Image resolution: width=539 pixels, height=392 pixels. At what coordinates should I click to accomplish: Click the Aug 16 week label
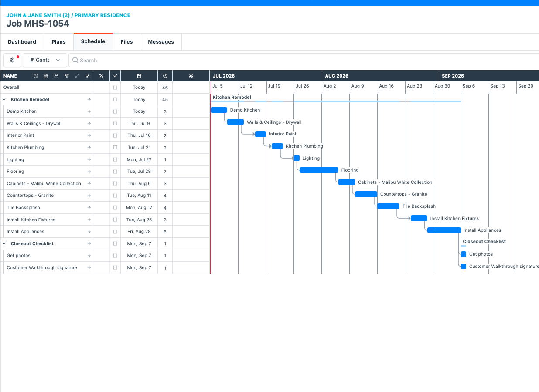(x=386, y=86)
